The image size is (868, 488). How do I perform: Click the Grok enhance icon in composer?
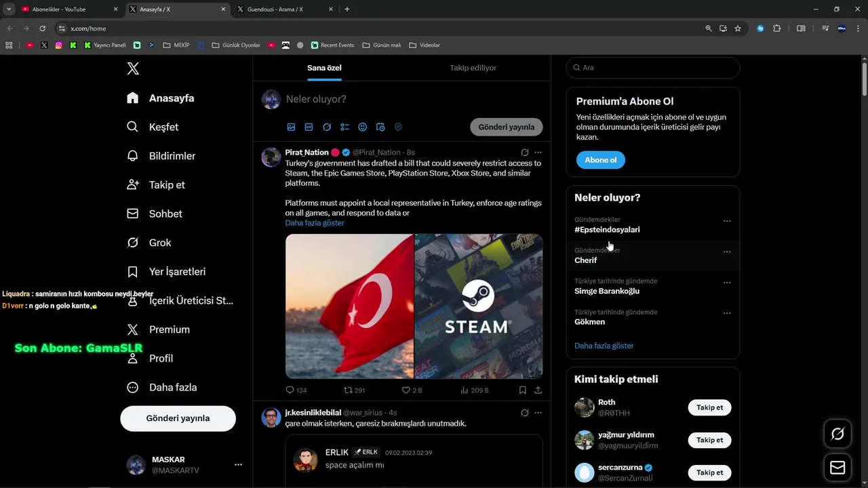tap(327, 127)
